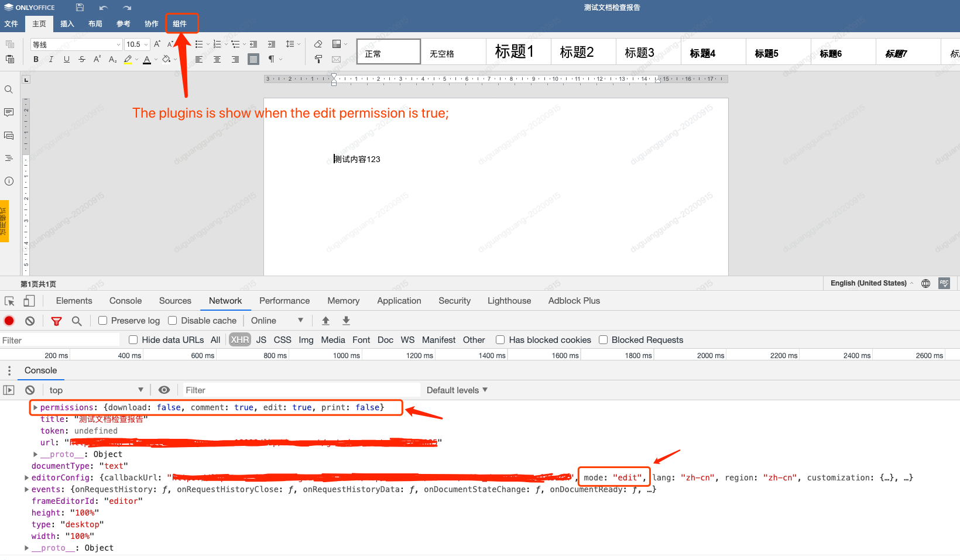
Task: Select the Bold formatting icon
Action: (x=36, y=59)
